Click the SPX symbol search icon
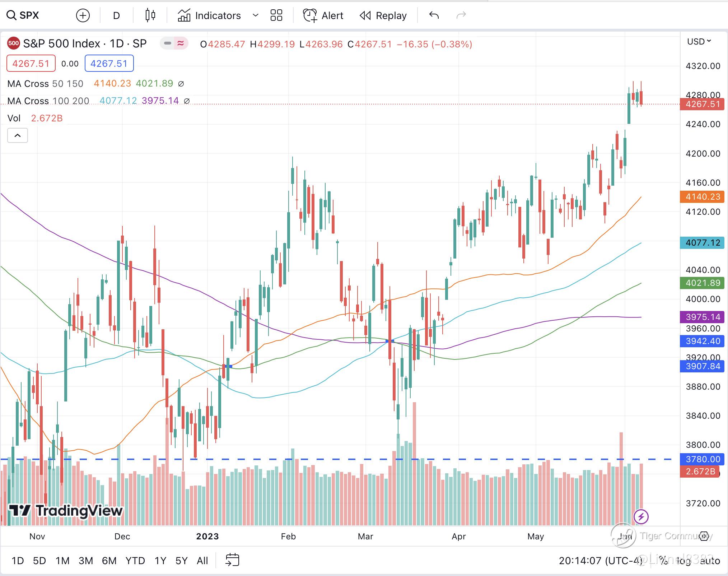 [11, 15]
